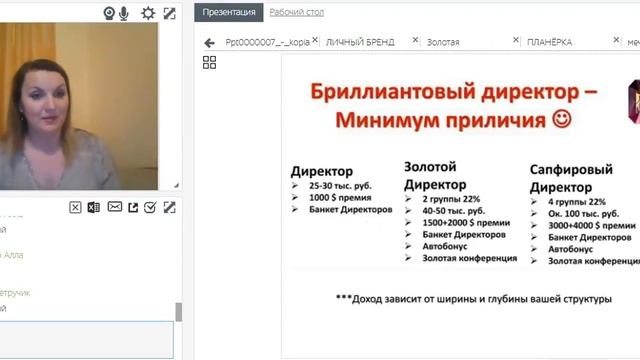The image size is (640, 360).
Task: Click the chat message input field
Action: [87, 340]
